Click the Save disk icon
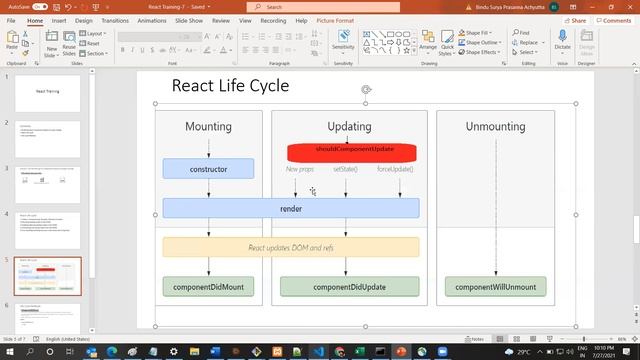 coord(56,7)
